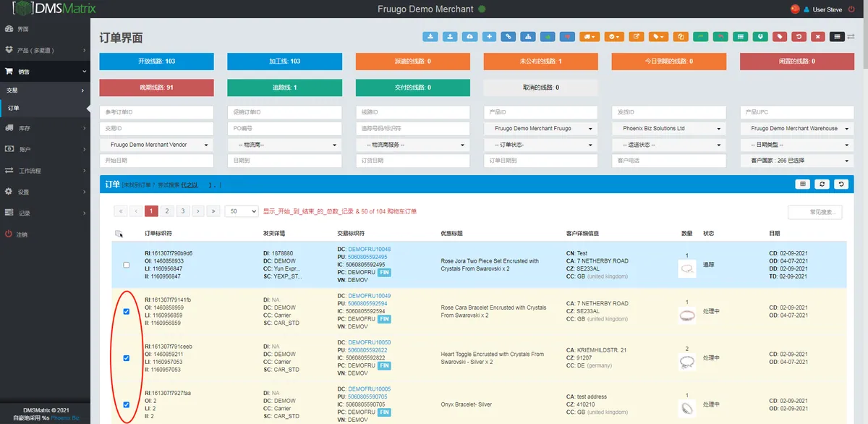Click the green 追踪线: 1 tile
The image size is (868, 424).
[x=284, y=88]
